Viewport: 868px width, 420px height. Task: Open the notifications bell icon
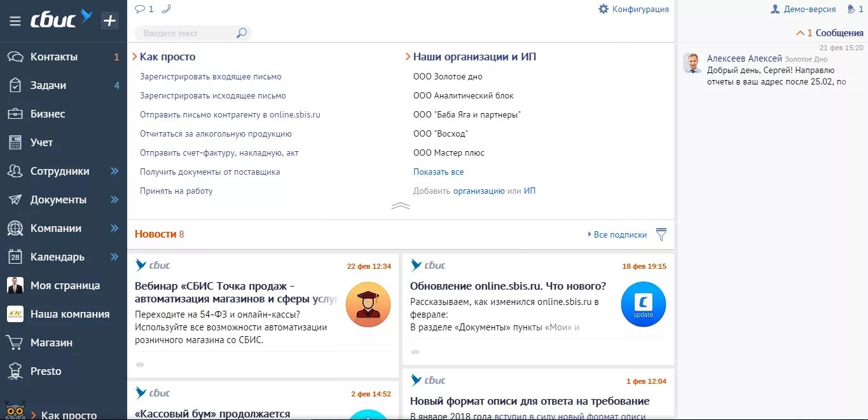(x=851, y=9)
